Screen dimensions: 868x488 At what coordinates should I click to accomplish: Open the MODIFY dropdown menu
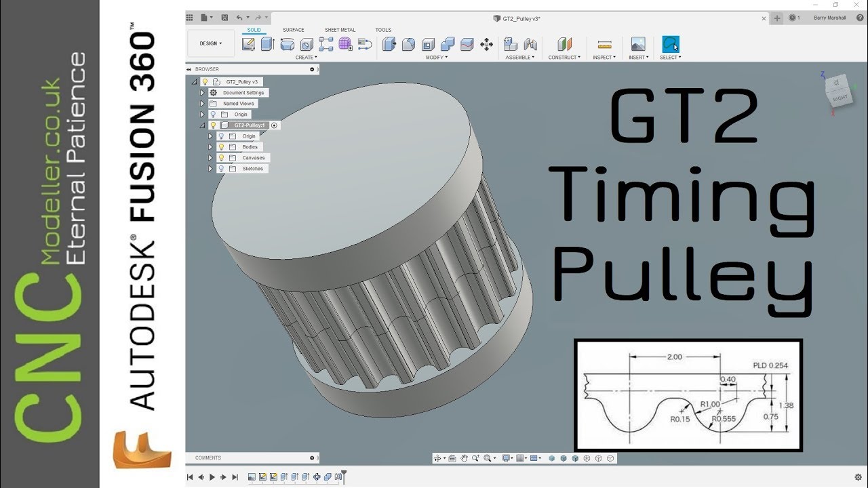(437, 58)
